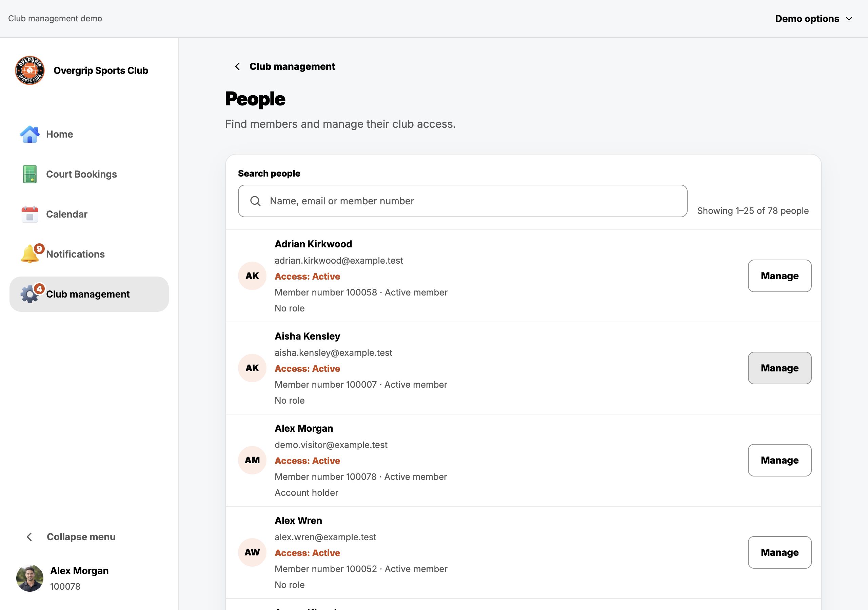Open Calendar from the sidebar
Image resolution: width=868 pixels, height=610 pixels.
(89, 214)
